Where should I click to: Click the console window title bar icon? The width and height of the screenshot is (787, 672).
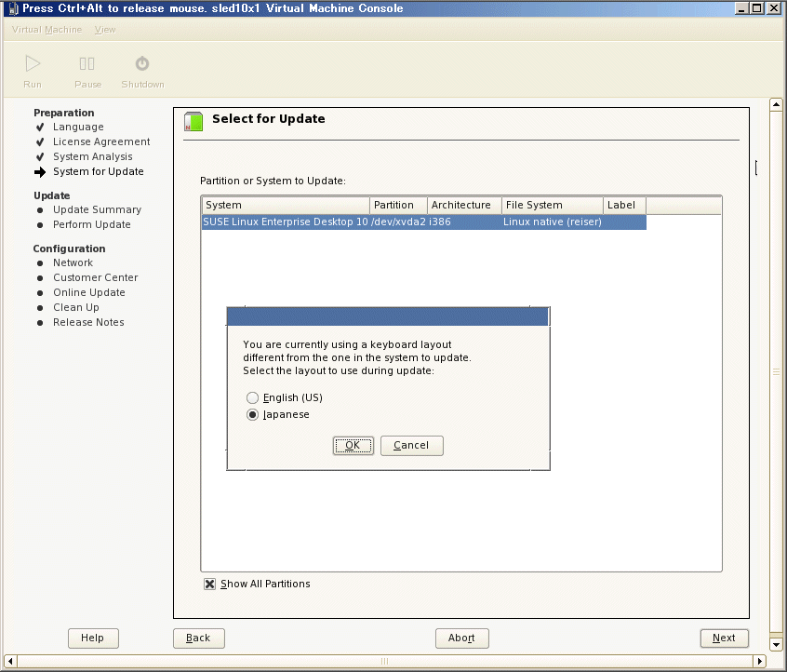point(14,8)
